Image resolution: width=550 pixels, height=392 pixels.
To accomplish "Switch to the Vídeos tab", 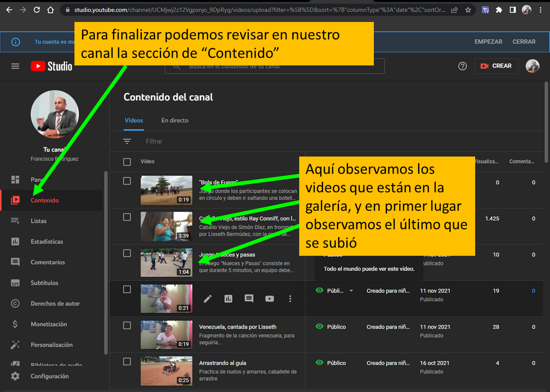I will pos(134,120).
